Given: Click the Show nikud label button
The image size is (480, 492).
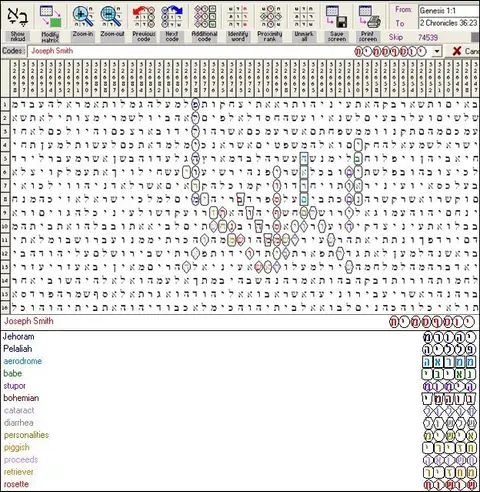Looking at the screenshot, I should coord(18,37).
